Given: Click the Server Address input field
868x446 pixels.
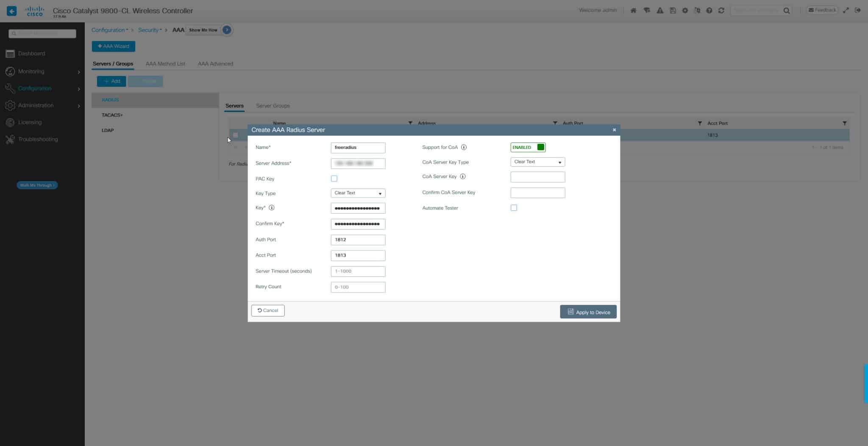Looking at the screenshot, I should 358,163.
